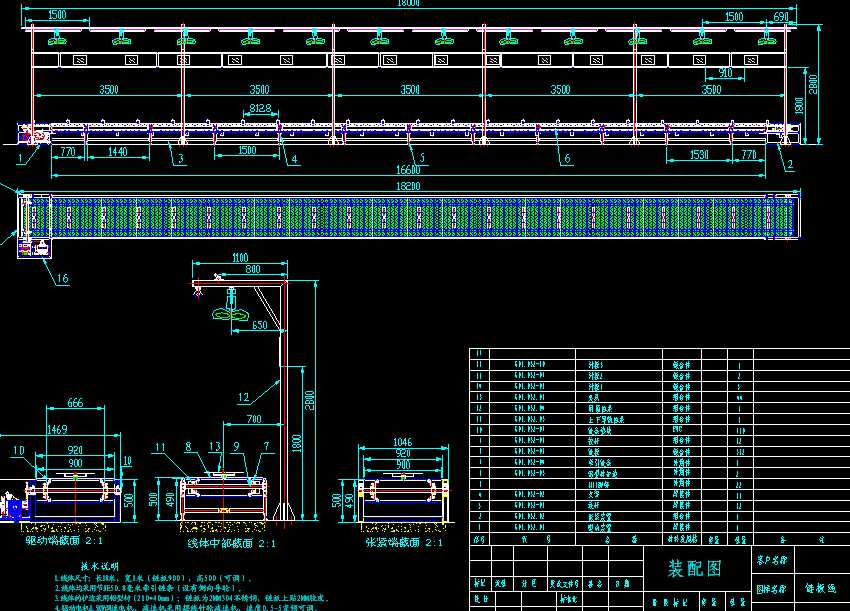
Task: Click the 690 dimension text
Action: pyautogui.click(x=781, y=17)
